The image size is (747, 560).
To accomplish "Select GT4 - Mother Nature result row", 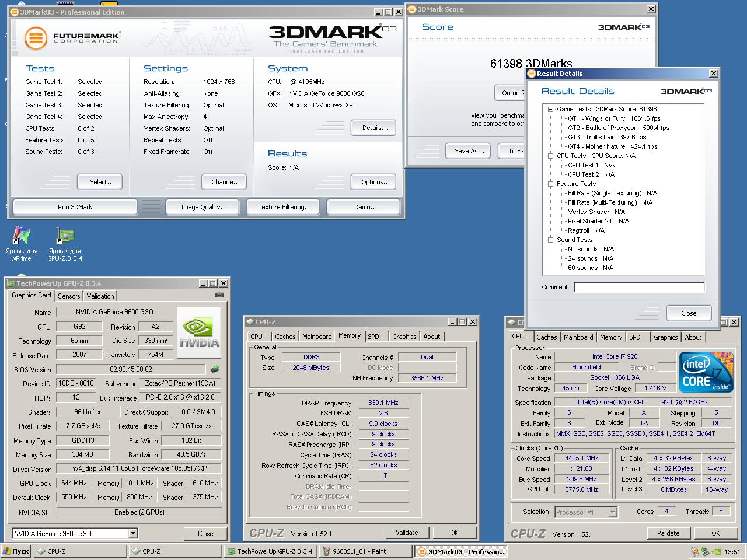I will pos(612,146).
